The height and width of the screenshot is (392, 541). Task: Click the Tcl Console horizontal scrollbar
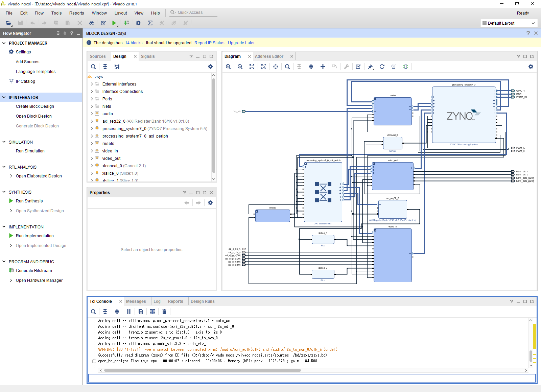pyautogui.click(x=202, y=370)
